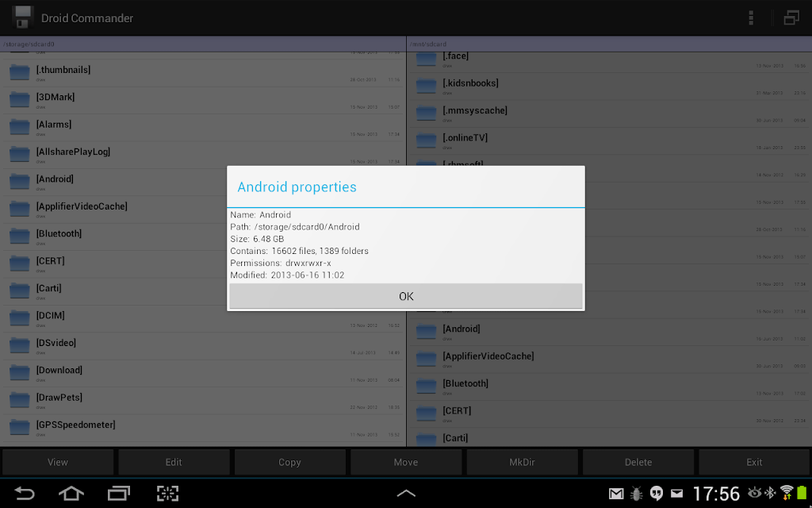This screenshot has width=812, height=508.
Task: Select the Copy toolbar button
Action: (x=289, y=462)
